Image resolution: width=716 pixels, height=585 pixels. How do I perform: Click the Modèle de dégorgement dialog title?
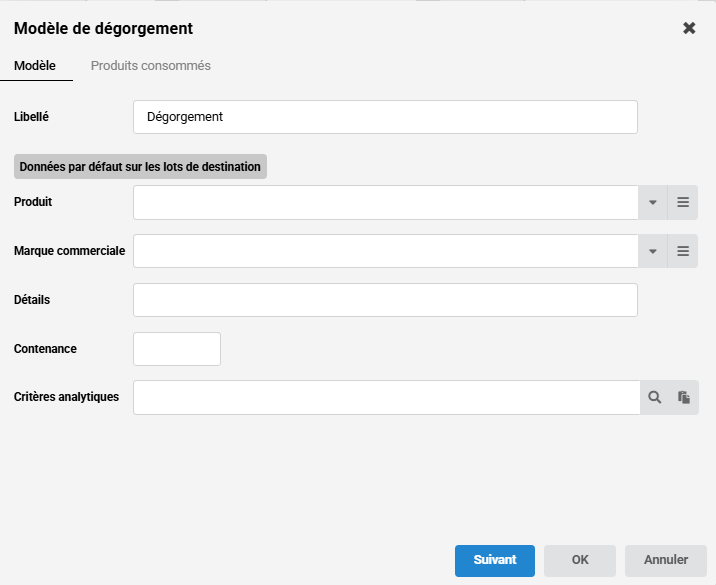[104, 29]
